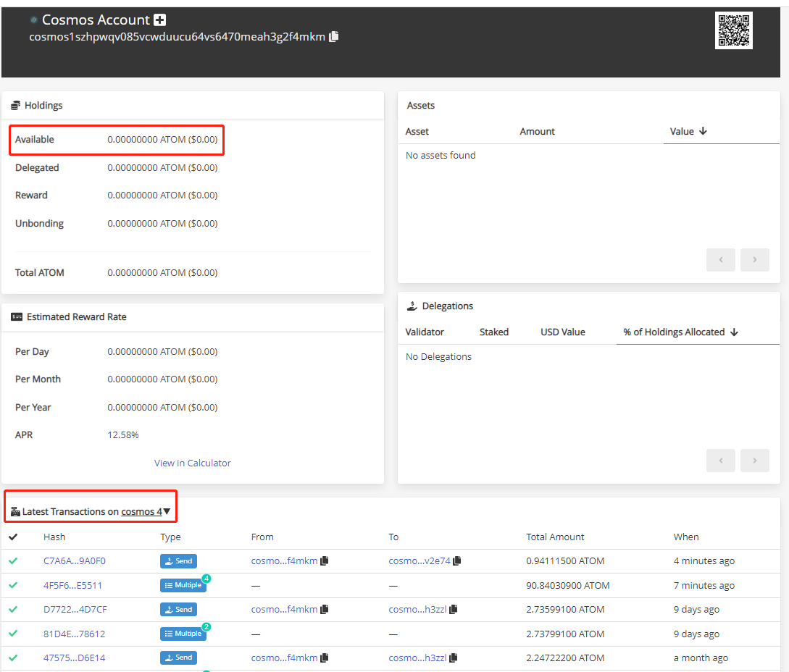
Task: Open transaction hash C7A6A...9A0F0
Action: pos(75,561)
